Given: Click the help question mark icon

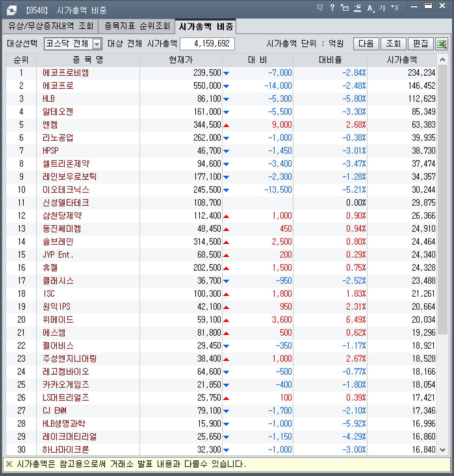Looking at the screenshot, I should (x=332, y=7).
